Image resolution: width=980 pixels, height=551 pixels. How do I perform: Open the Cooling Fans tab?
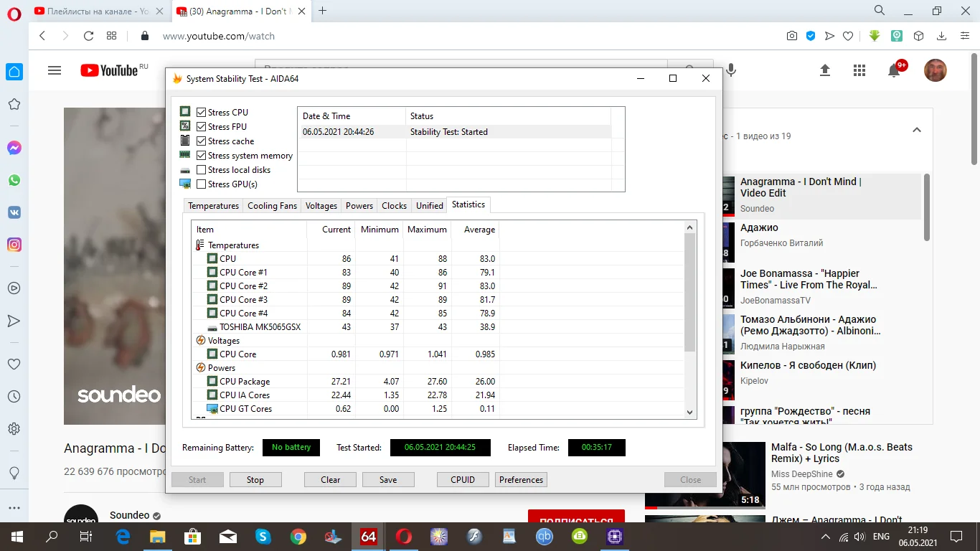[x=272, y=206]
